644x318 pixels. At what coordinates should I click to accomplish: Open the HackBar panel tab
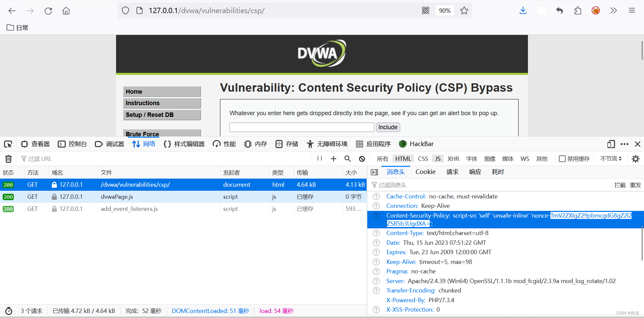pos(416,144)
